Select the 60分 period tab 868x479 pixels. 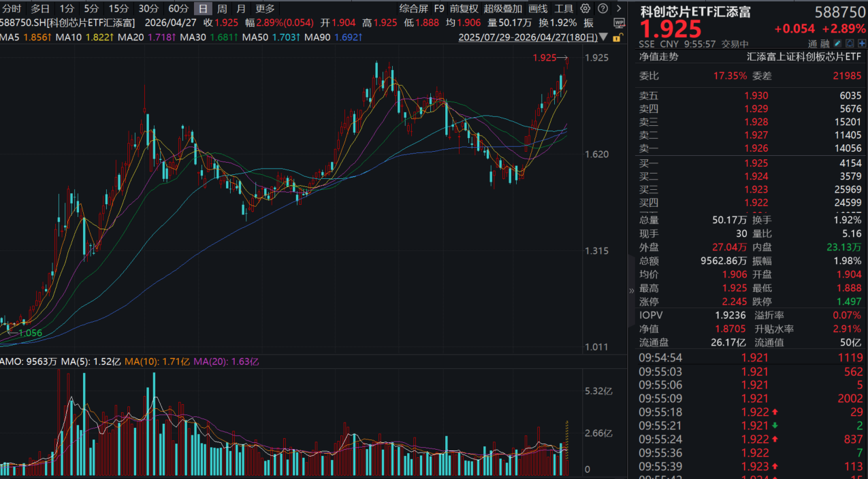tap(178, 9)
